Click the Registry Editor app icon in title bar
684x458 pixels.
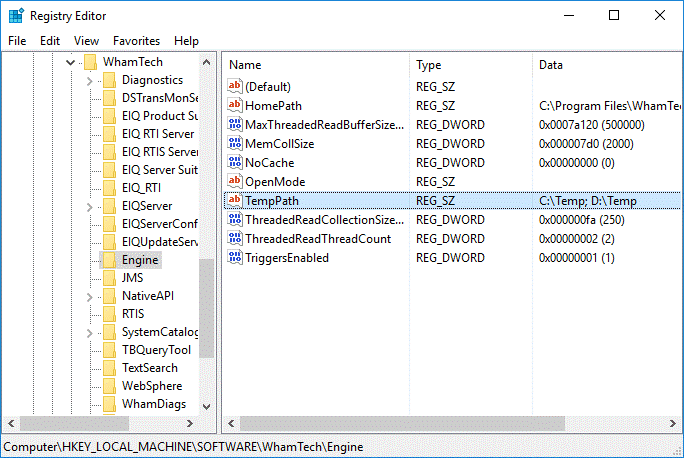pyautogui.click(x=16, y=15)
